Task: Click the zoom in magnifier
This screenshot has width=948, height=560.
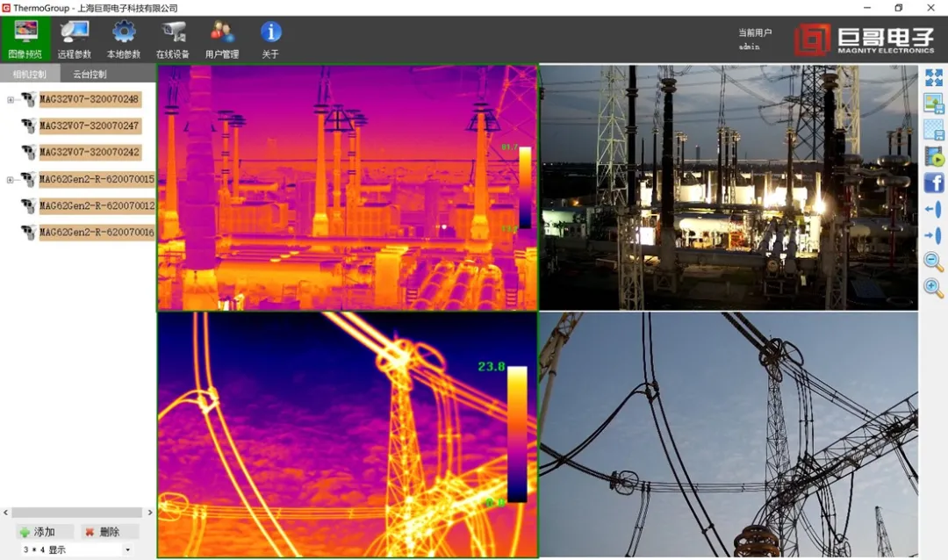Action: point(934,287)
